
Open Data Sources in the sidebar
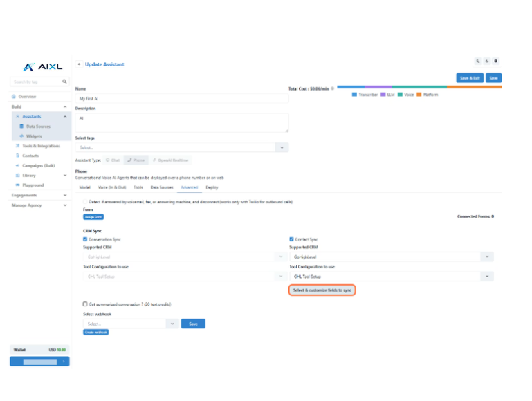[x=38, y=127]
